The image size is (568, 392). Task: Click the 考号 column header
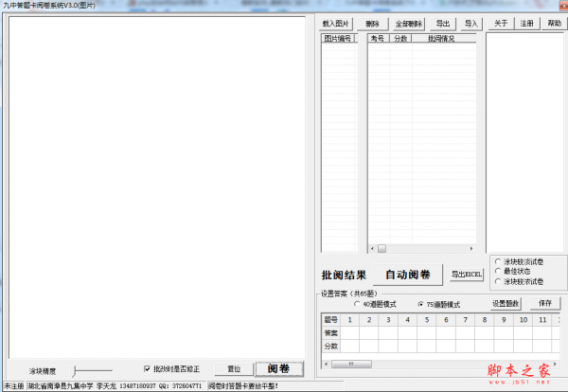pyautogui.click(x=378, y=39)
